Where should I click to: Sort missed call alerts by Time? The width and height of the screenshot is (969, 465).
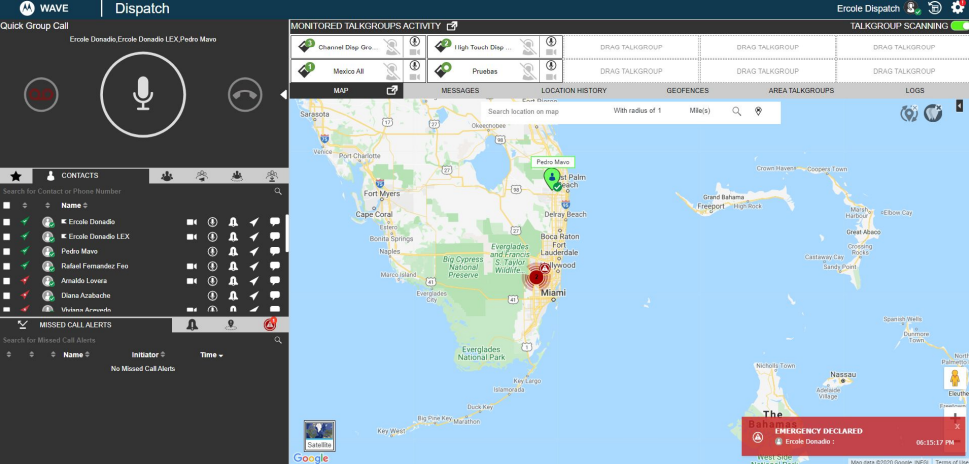point(211,355)
